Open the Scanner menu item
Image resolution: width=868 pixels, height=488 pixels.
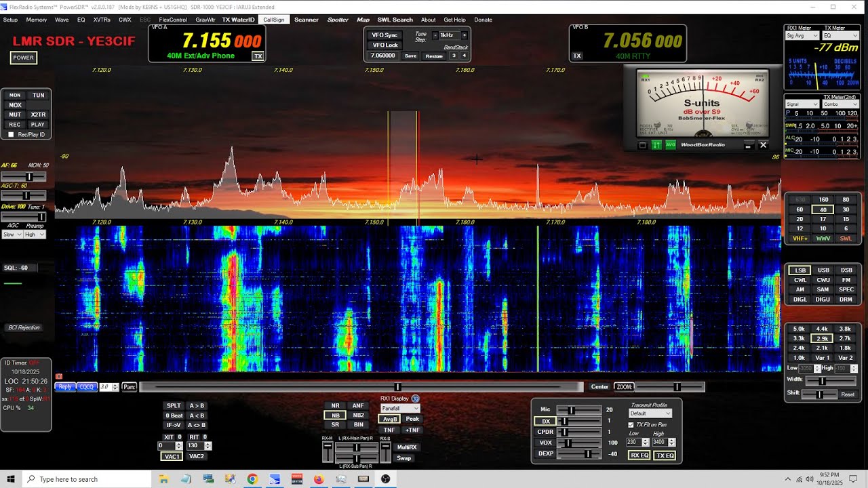[x=307, y=20]
